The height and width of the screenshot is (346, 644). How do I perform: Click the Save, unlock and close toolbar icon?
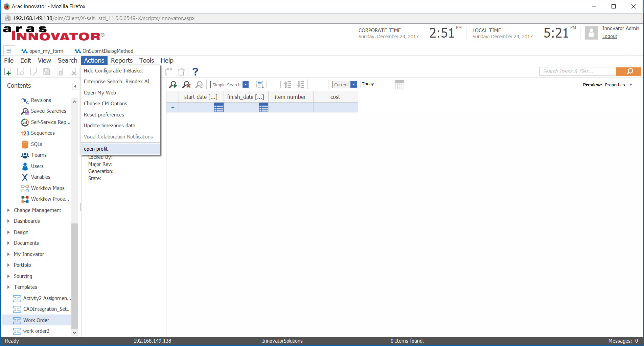coord(60,72)
